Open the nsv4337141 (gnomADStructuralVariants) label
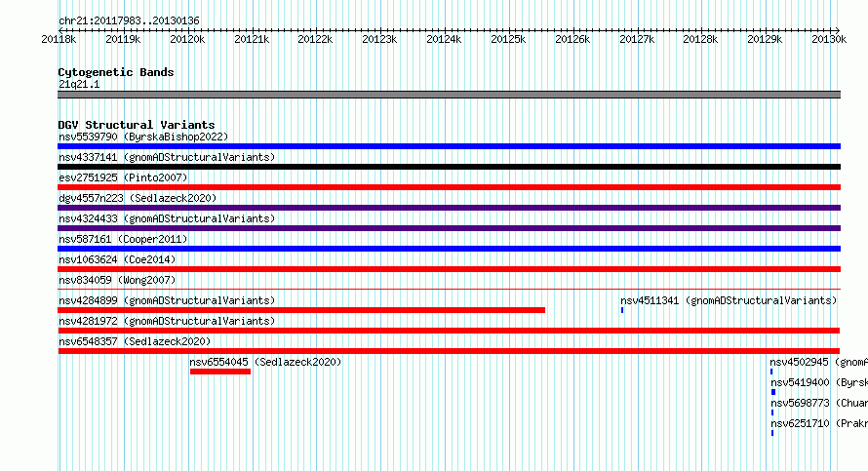The image size is (868, 471). click(x=167, y=157)
